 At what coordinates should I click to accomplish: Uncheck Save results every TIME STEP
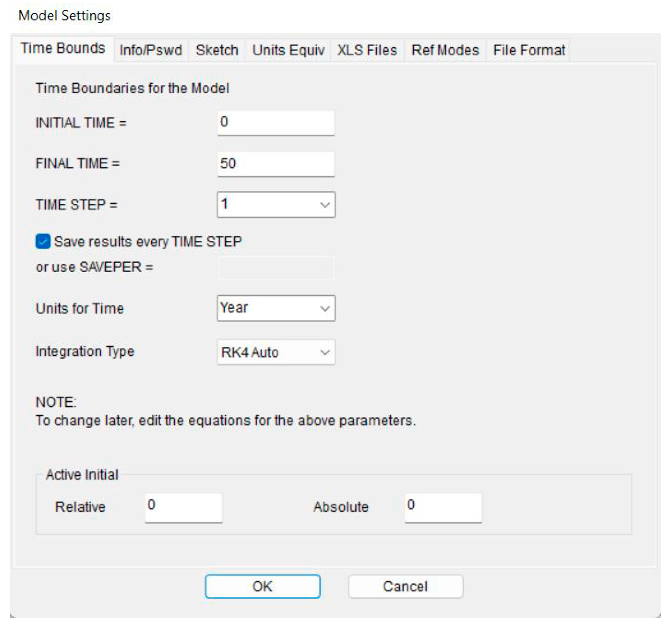43,242
